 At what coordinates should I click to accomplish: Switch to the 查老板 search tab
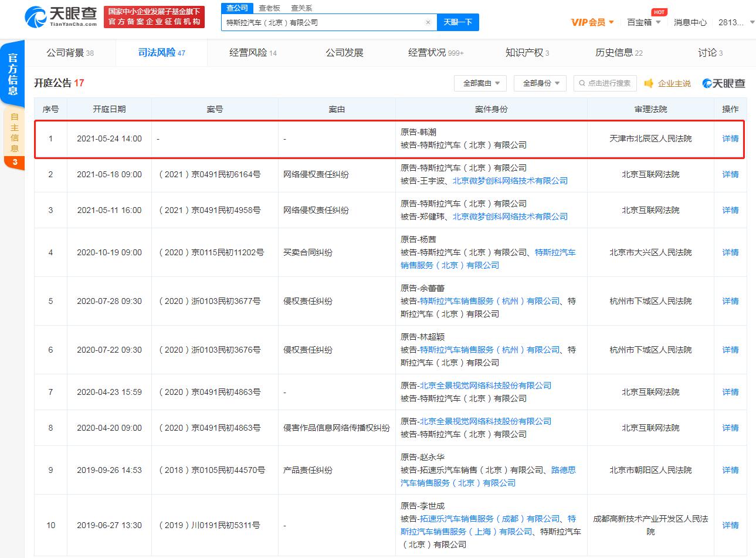[x=270, y=8]
